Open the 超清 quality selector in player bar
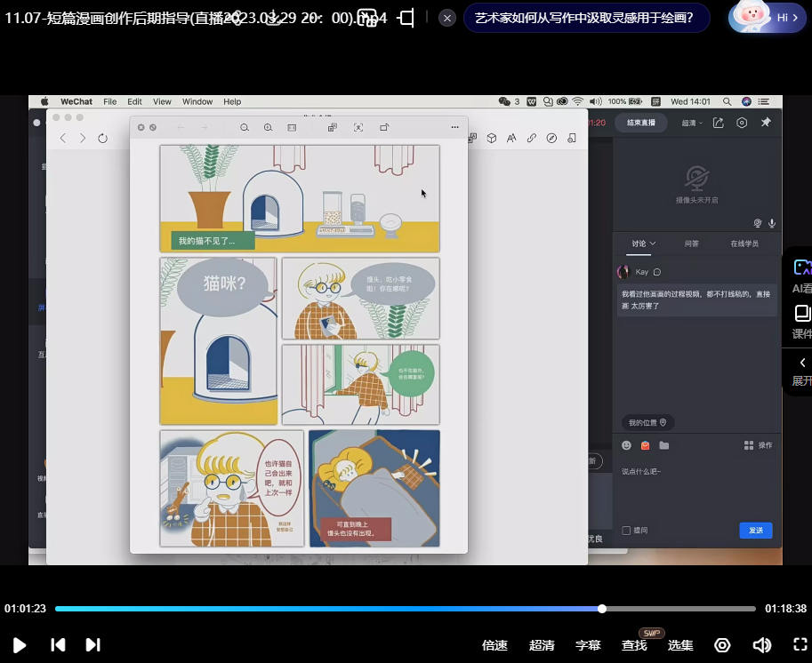The height and width of the screenshot is (663, 812). point(542,645)
